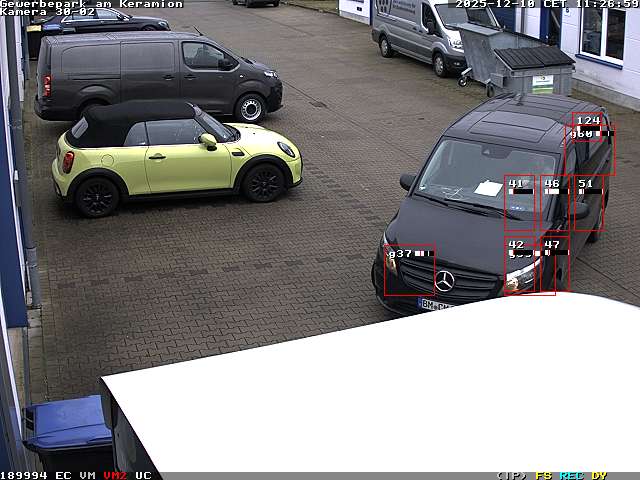The height and width of the screenshot is (480, 640).
Task: Select the detection box labeled 47
Action: [554, 265]
